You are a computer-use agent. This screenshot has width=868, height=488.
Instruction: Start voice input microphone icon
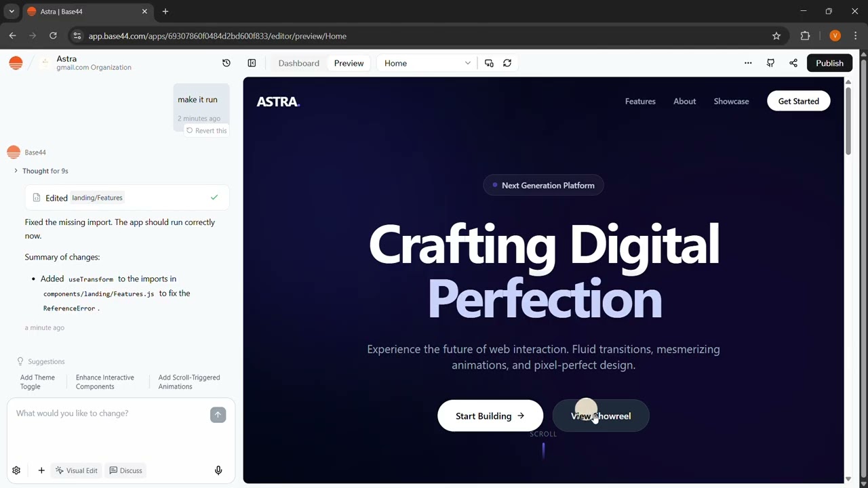click(x=218, y=470)
